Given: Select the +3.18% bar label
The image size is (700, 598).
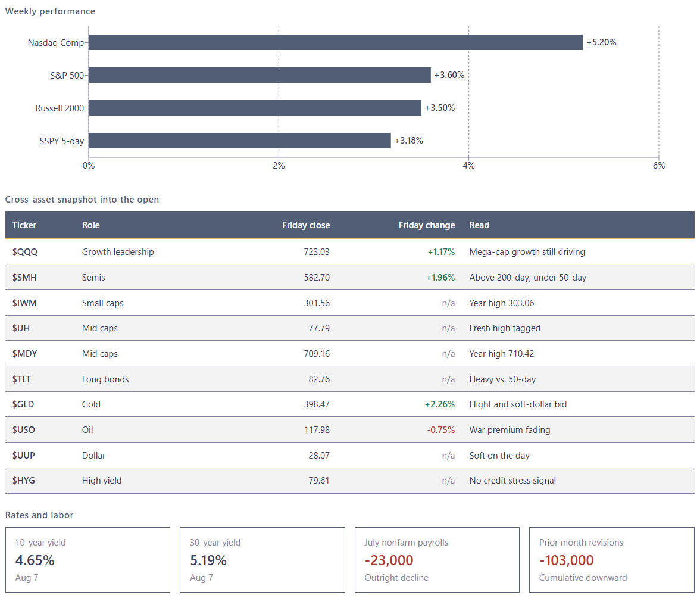Looking at the screenshot, I should point(408,141).
